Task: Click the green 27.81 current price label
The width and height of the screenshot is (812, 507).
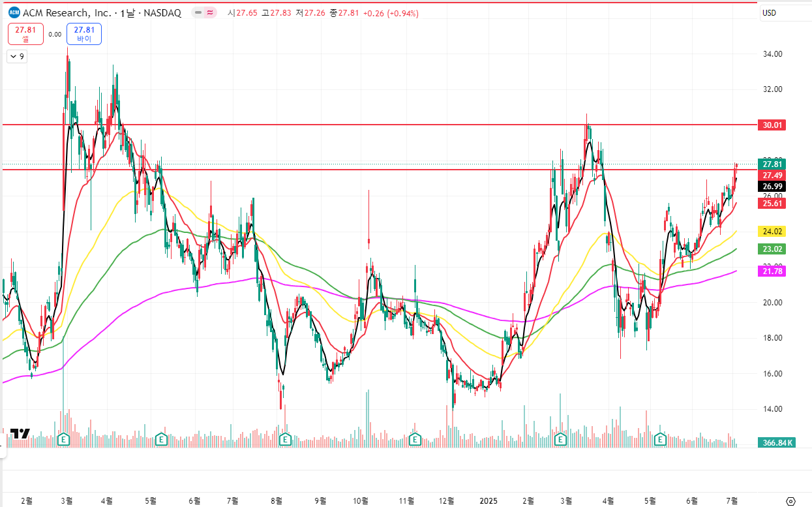Action: 772,164
